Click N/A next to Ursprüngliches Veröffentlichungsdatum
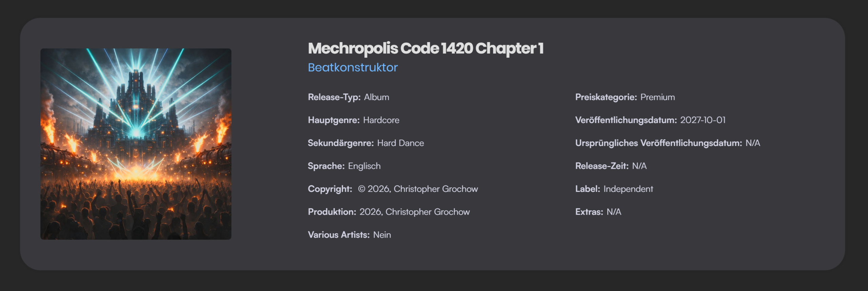This screenshot has width=868, height=291. coord(753,143)
